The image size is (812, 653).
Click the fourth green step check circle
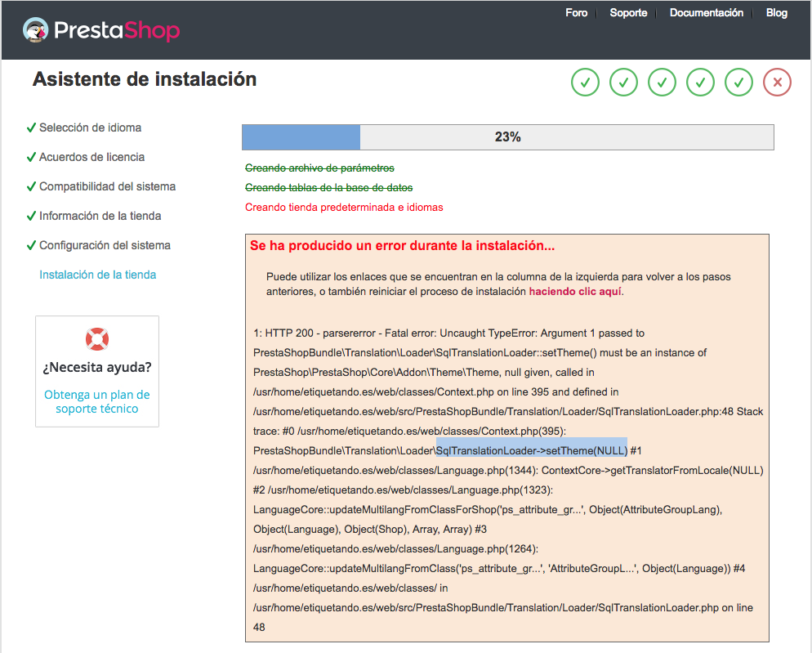[700, 82]
